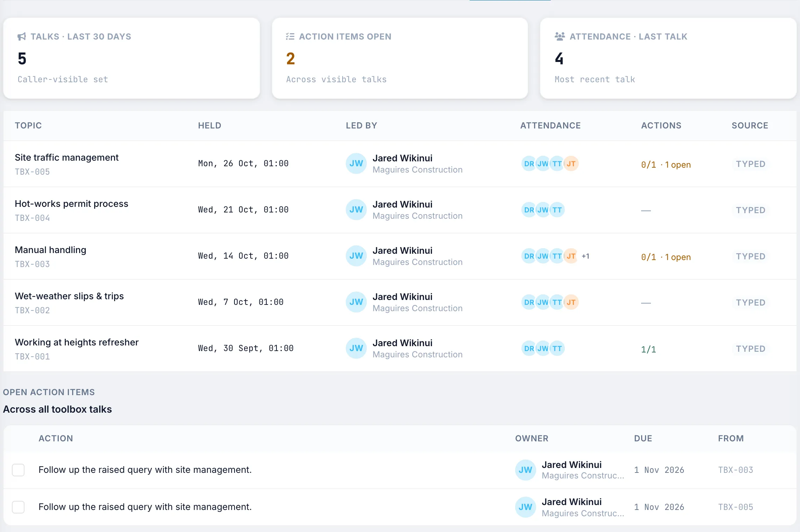Click the checklist icon beside Action Items Open
Image resolution: width=800 pixels, height=532 pixels.
tap(290, 36)
